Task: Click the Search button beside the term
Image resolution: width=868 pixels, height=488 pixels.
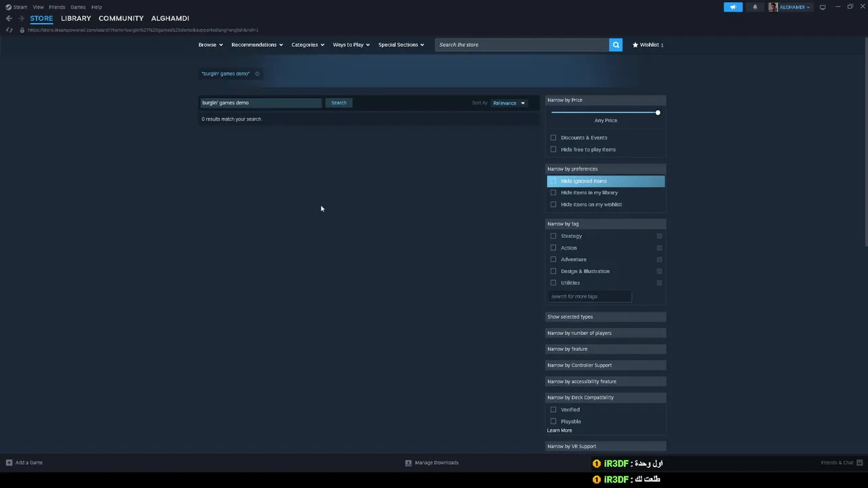Action: point(338,103)
